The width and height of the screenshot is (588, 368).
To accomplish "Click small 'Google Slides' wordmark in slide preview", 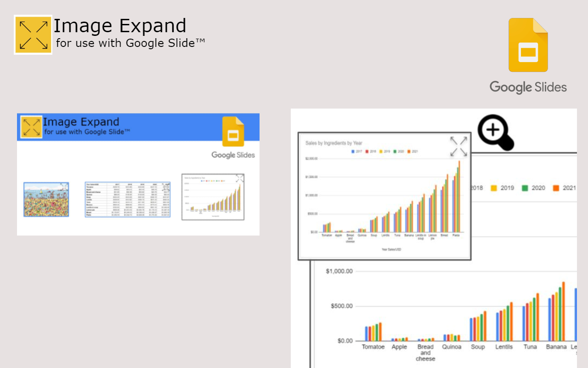I will click(x=233, y=155).
